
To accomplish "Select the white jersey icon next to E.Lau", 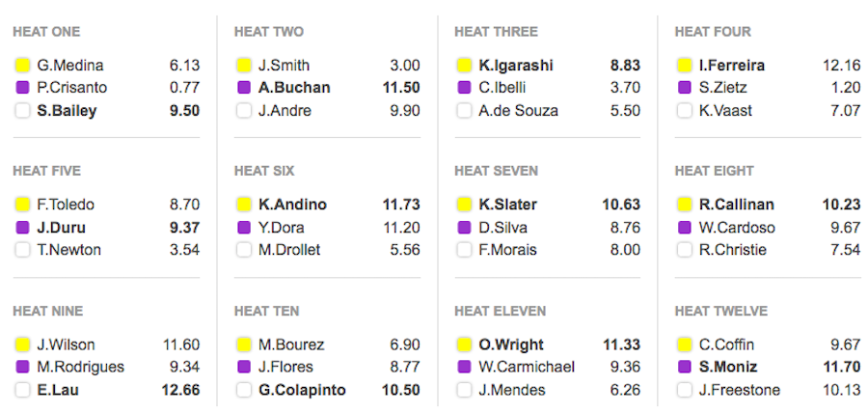I will [22, 390].
